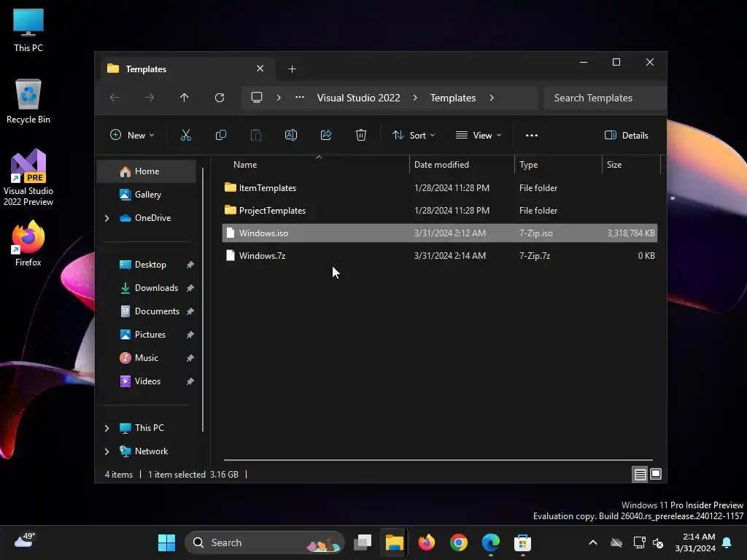Launch Google Chrome from taskbar
747x560 pixels.
(x=459, y=542)
